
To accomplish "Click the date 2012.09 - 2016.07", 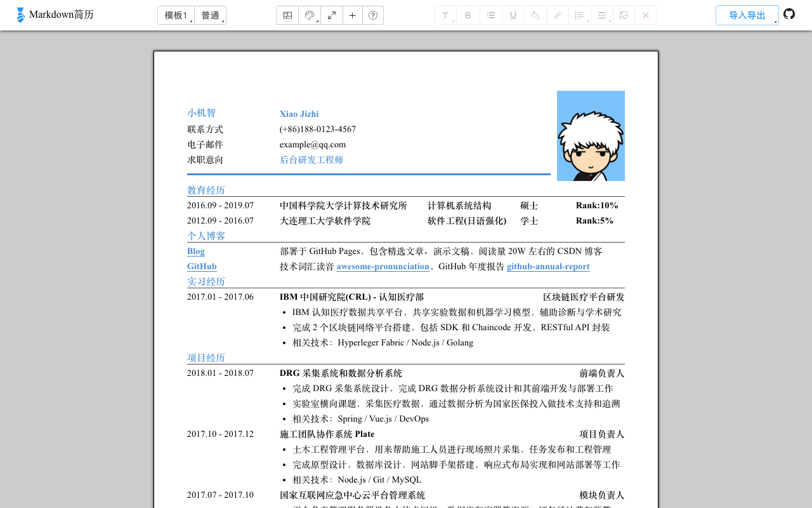I will tap(220, 221).
